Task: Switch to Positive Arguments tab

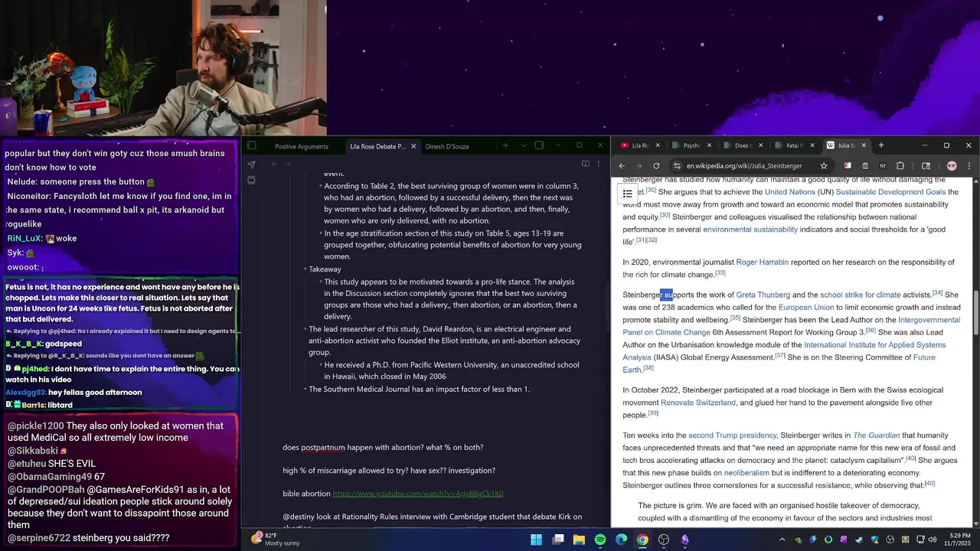Action: [302, 146]
